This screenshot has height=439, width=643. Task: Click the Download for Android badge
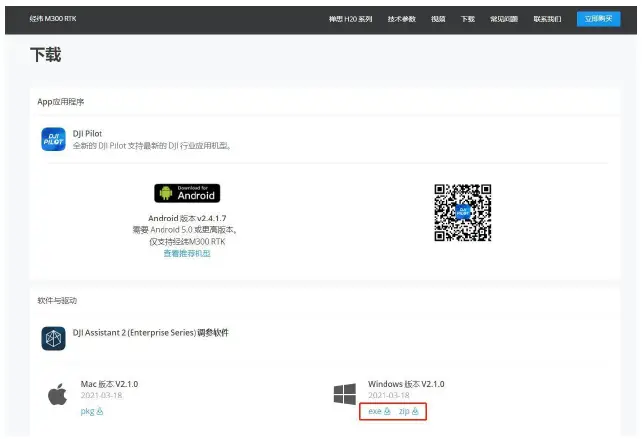(187, 193)
